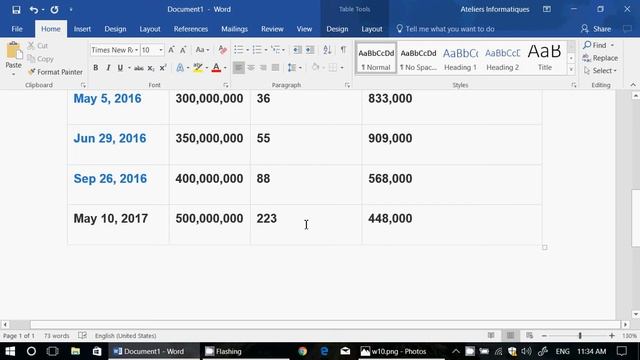Apply Text Effects icon

tap(180, 68)
